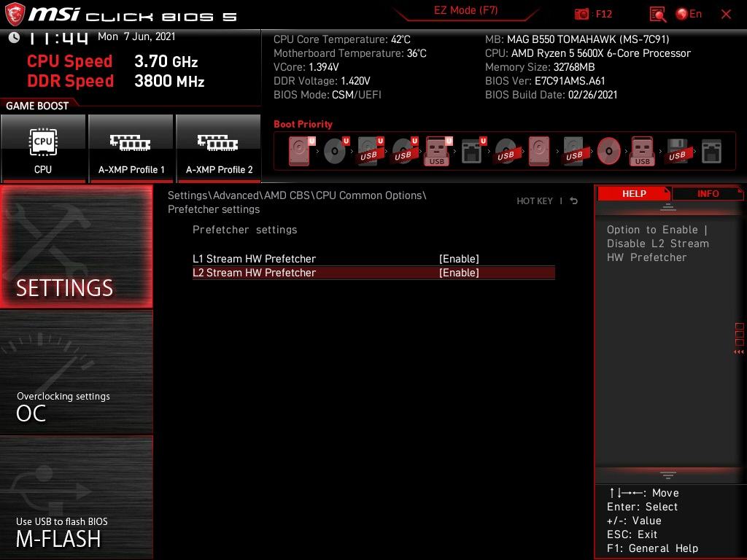Switch to EZ Mode (F7)

click(466, 10)
